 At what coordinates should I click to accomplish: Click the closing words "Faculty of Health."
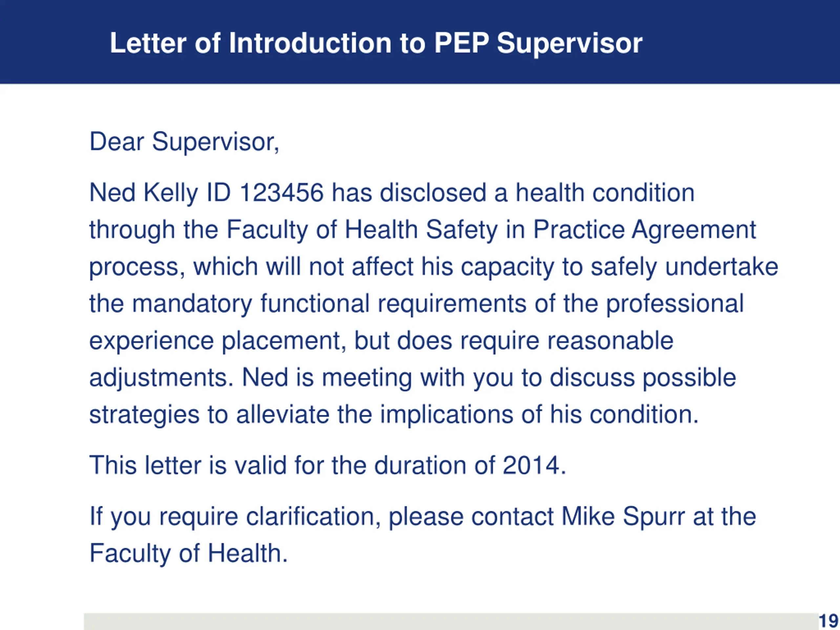188,553
